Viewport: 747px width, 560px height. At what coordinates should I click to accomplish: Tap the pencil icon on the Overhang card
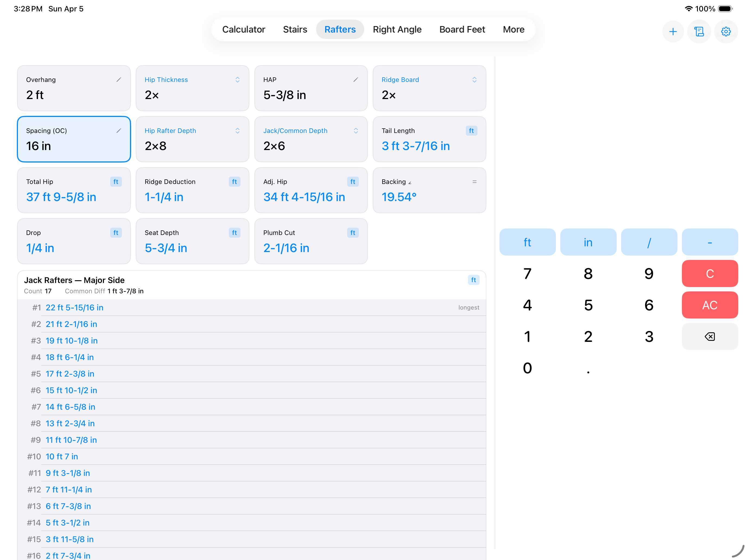click(x=119, y=80)
